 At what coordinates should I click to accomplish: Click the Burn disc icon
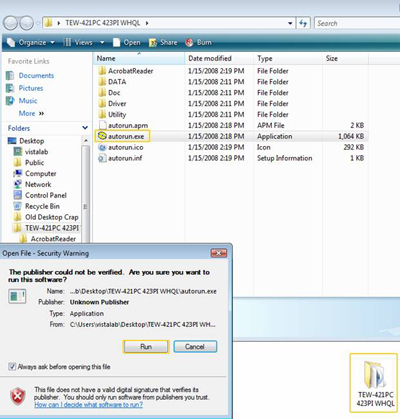(189, 43)
